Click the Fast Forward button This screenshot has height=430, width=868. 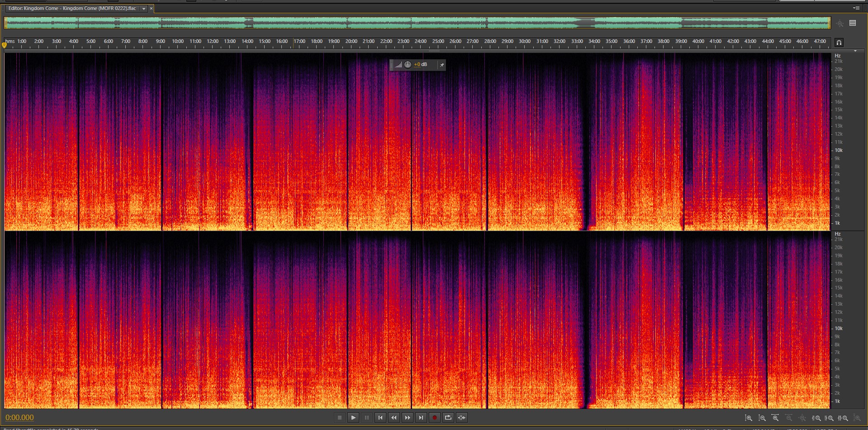[407, 417]
